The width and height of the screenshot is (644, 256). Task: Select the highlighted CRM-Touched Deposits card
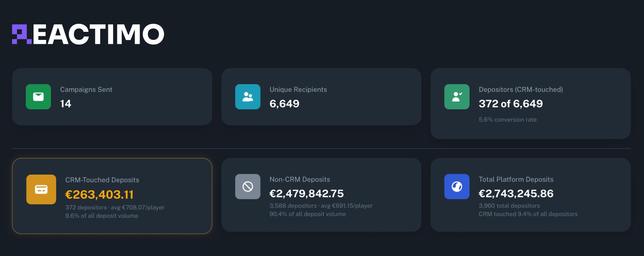(x=112, y=195)
